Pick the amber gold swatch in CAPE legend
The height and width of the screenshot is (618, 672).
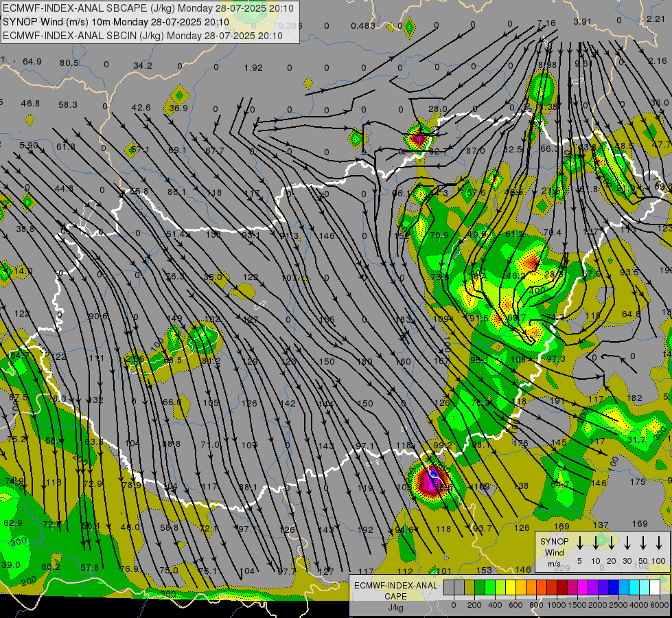(521, 587)
